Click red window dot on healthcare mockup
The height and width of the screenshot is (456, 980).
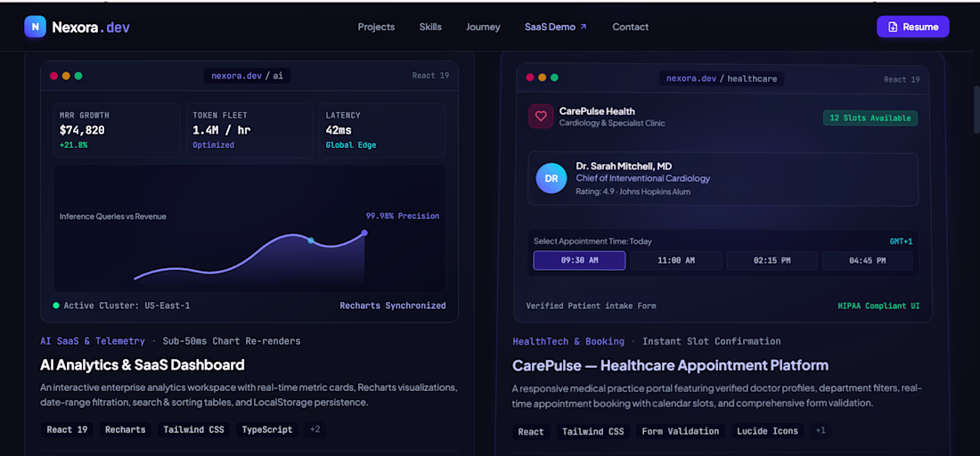click(x=530, y=77)
